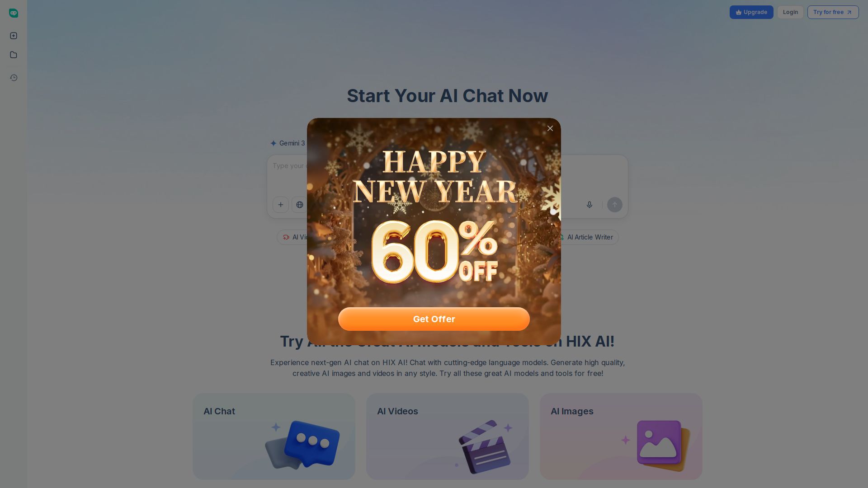Open the AI Videos card
The image size is (868, 488).
point(448,436)
